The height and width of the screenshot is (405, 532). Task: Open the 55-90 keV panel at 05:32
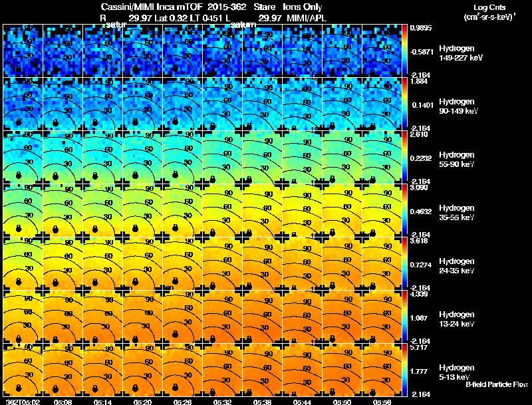pyautogui.click(x=223, y=158)
